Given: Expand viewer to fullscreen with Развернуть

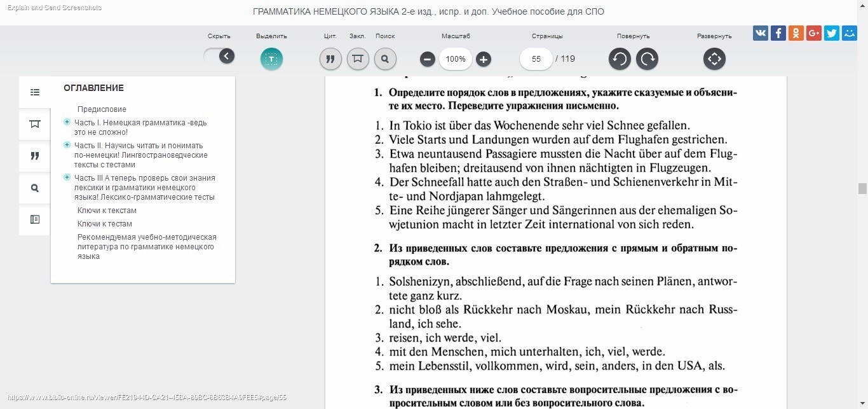Looking at the screenshot, I should pos(714,59).
